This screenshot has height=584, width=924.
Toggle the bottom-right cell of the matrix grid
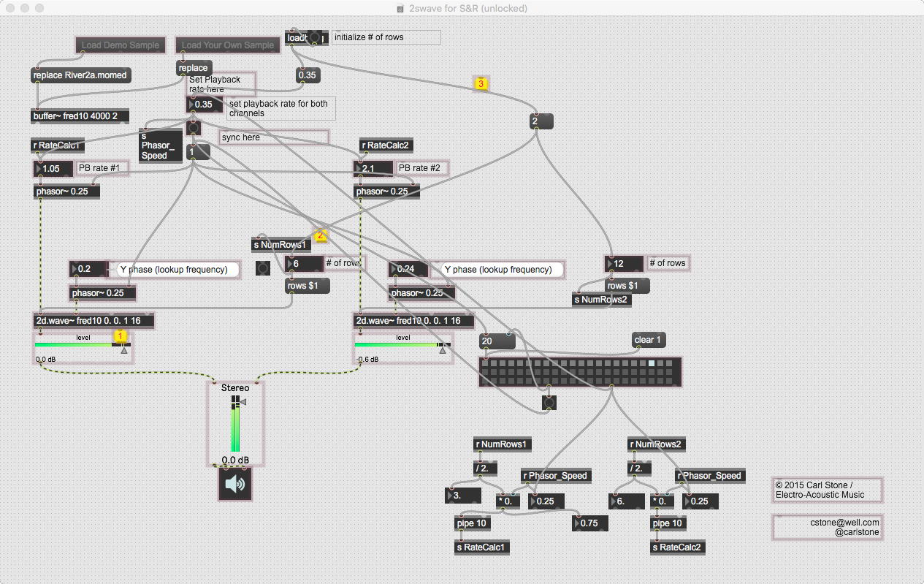pyautogui.click(x=669, y=381)
